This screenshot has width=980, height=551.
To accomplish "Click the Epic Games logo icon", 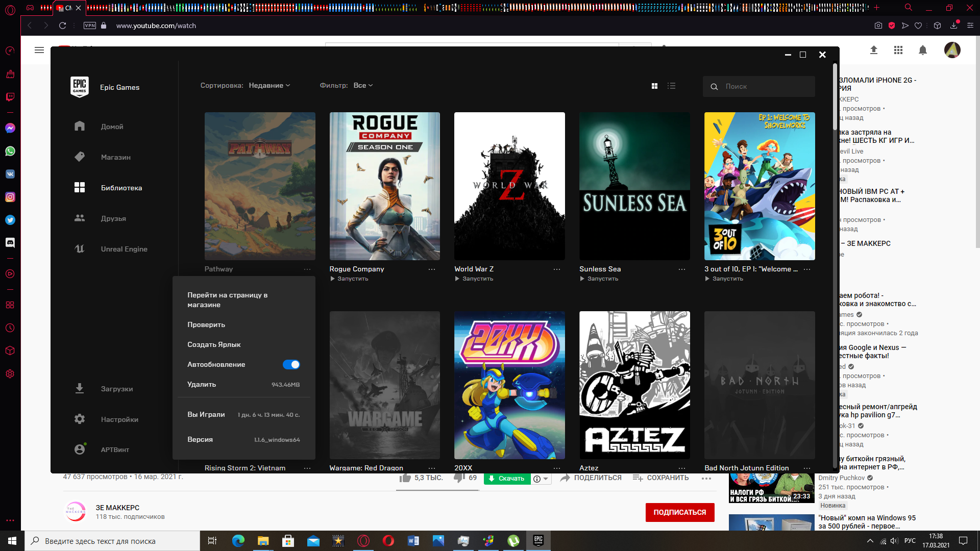I will click(x=80, y=87).
